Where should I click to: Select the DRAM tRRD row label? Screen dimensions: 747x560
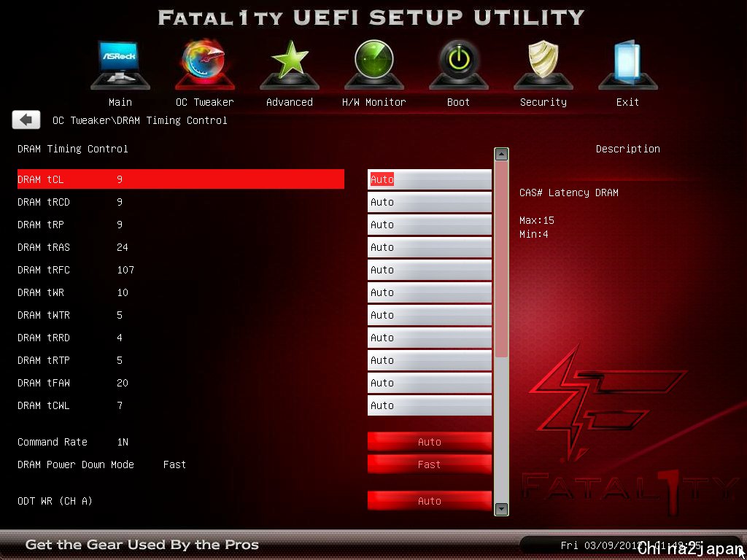(x=44, y=338)
